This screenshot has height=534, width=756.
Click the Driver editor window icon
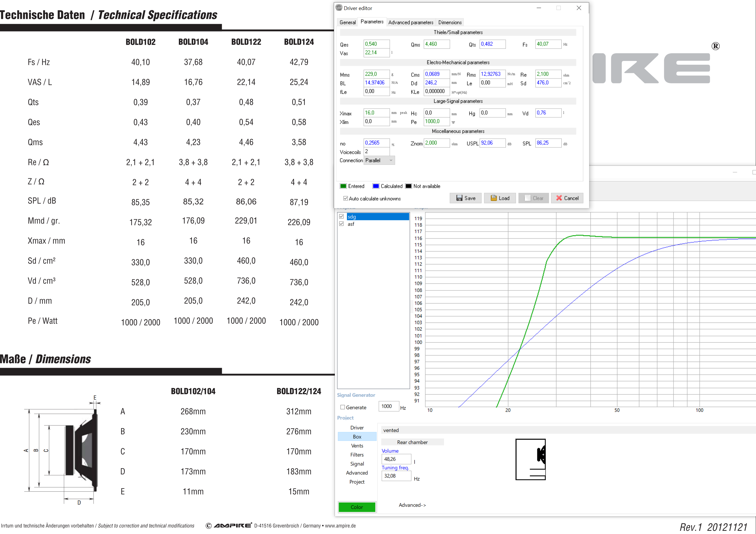[339, 7]
